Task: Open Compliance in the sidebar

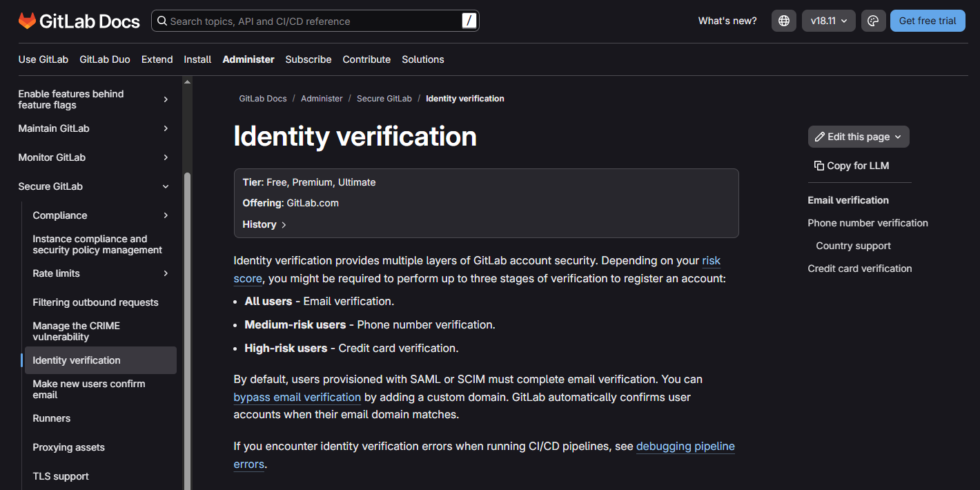Action: tap(60, 215)
